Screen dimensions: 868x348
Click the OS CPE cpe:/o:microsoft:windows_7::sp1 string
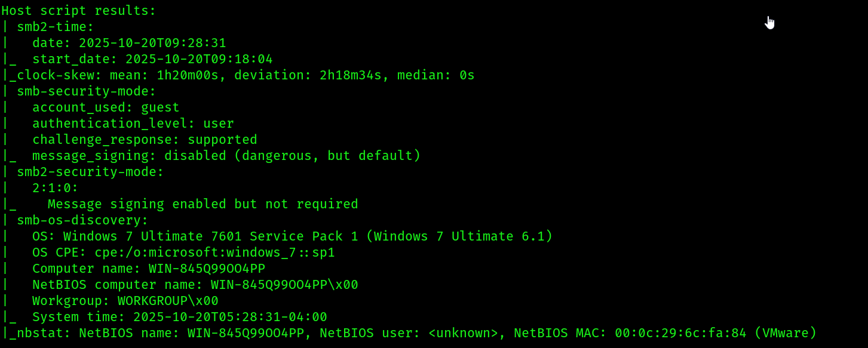(x=215, y=252)
